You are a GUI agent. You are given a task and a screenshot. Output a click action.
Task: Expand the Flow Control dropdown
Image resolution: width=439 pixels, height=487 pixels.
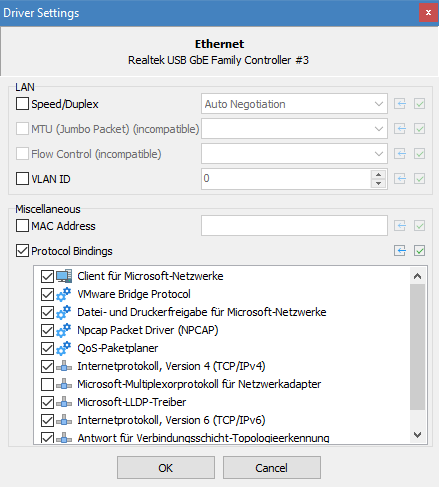coord(294,154)
